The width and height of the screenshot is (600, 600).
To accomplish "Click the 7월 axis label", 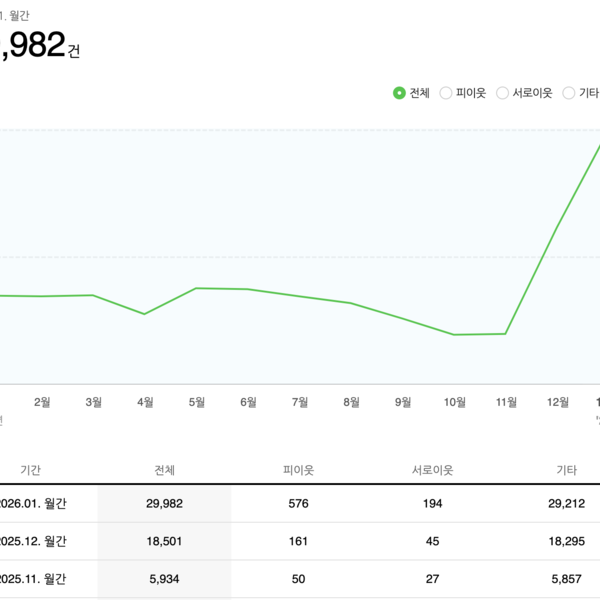I will pos(300,402).
